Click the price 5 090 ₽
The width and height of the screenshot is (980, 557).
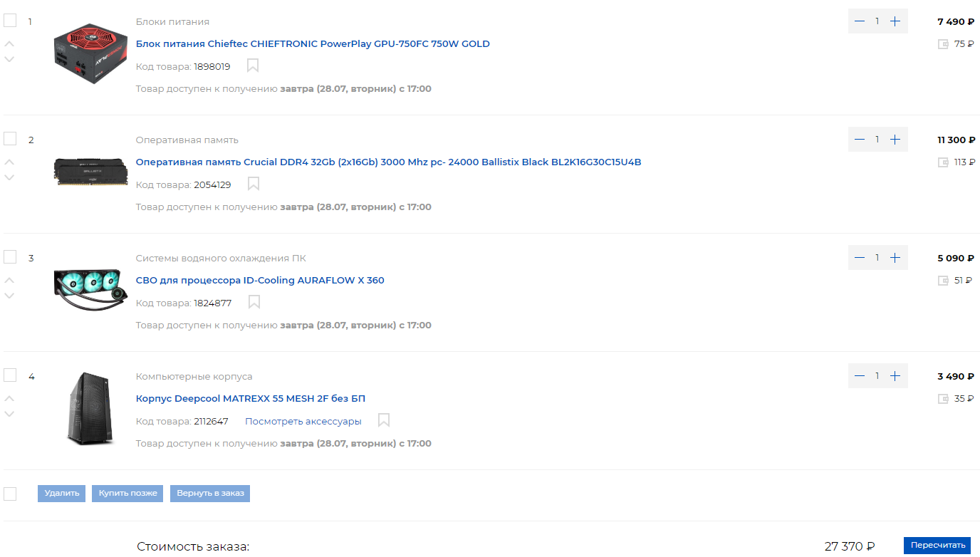click(x=956, y=259)
